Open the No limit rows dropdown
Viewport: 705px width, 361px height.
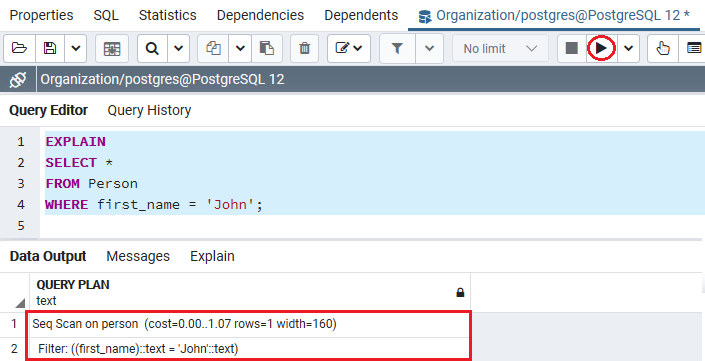click(x=500, y=48)
